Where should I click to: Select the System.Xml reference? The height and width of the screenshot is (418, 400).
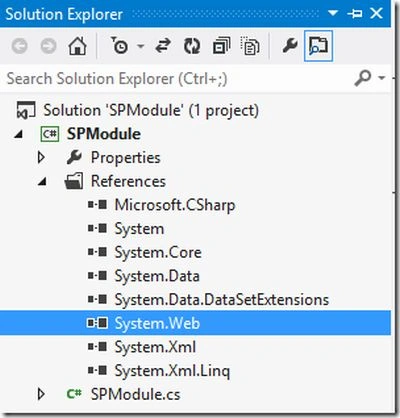155,347
